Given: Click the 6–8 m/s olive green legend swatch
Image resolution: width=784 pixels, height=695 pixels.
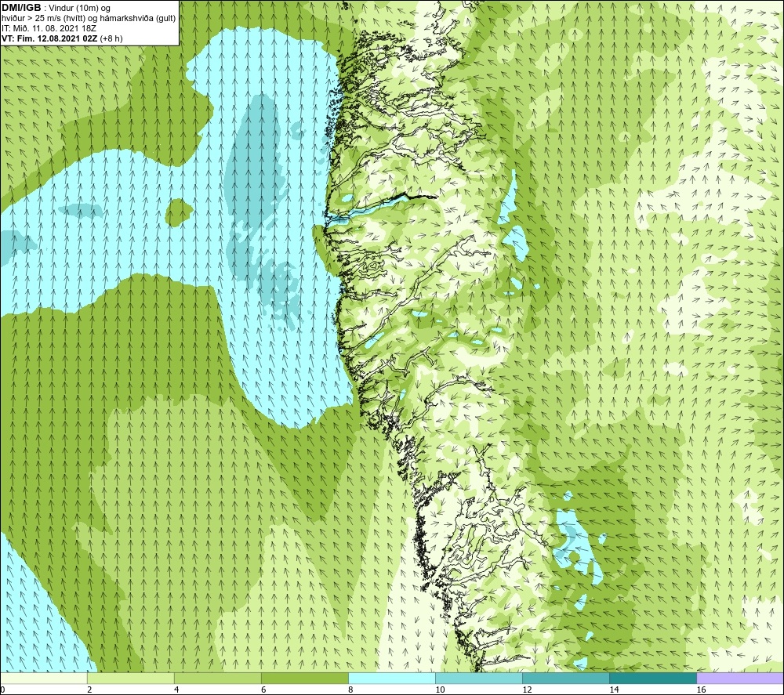Looking at the screenshot, I should pyautogui.click(x=304, y=678).
